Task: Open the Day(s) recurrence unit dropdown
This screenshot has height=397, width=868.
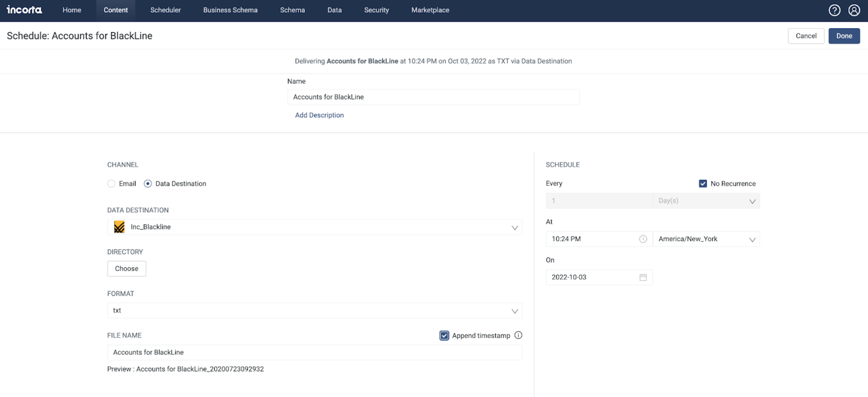Action: (x=706, y=201)
